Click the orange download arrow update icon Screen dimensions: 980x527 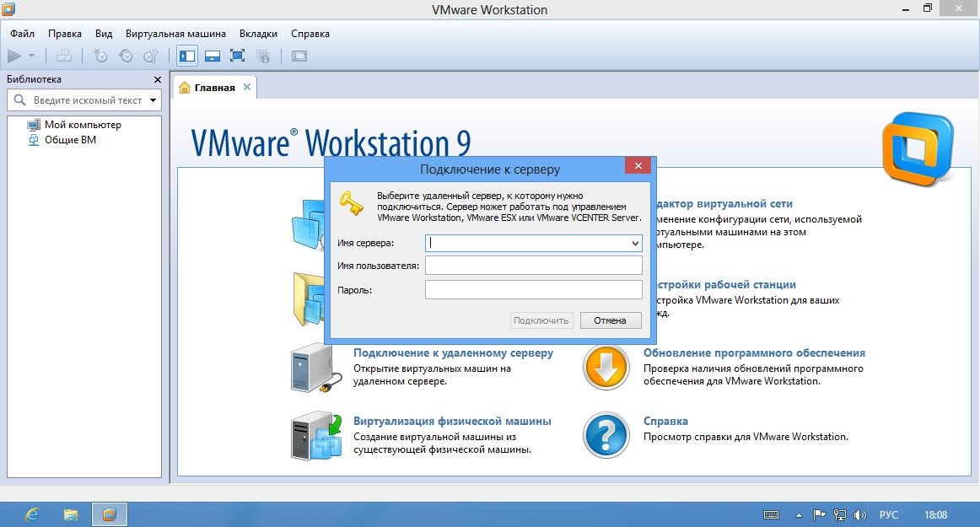[x=606, y=368]
